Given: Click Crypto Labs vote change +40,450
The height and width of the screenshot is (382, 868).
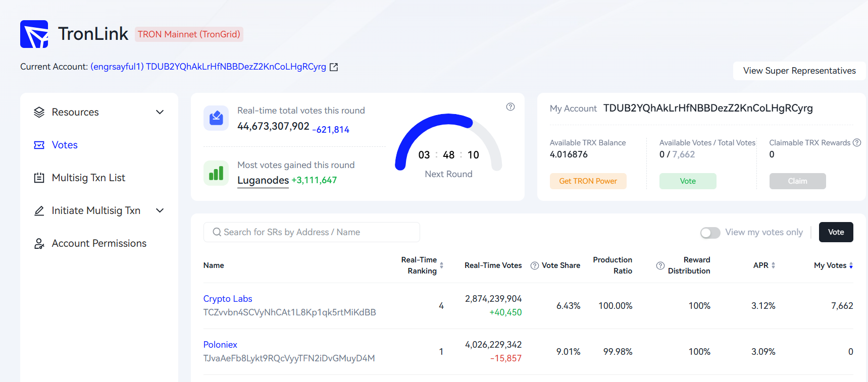Looking at the screenshot, I should (505, 312).
